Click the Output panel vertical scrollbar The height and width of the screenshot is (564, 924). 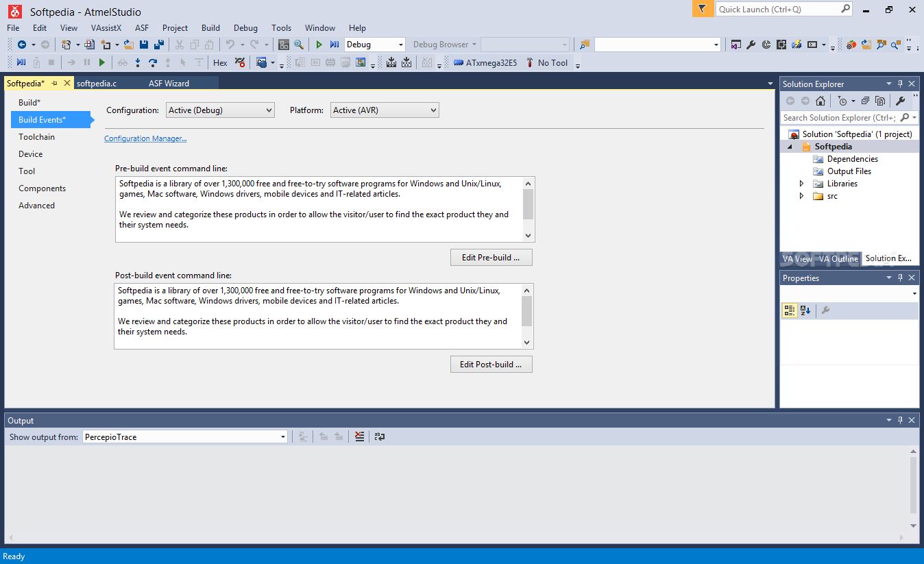click(x=913, y=485)
